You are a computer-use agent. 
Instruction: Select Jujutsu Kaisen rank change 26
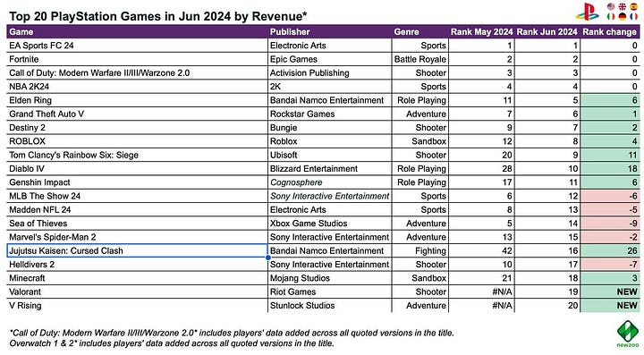[610, 250]
